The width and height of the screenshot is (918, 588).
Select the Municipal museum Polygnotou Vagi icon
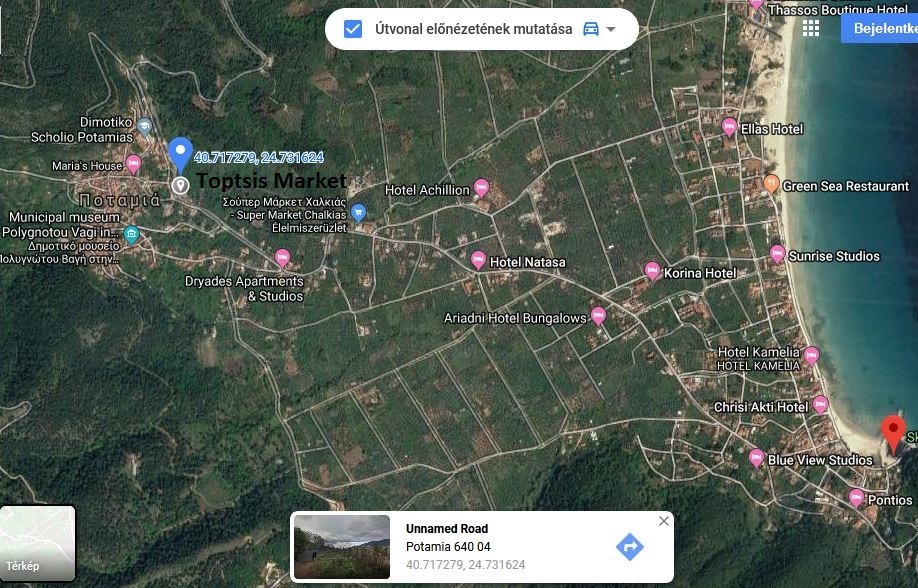click(132, 236)
